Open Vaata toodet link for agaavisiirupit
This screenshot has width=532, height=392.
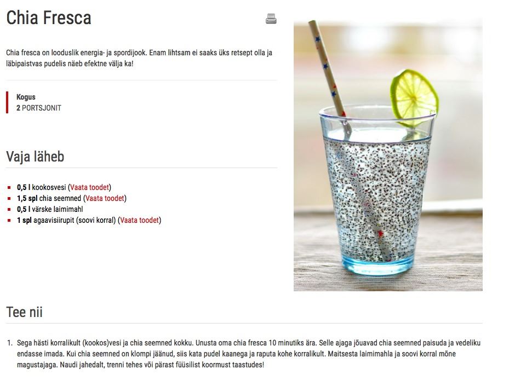click(x=140, y=220)
